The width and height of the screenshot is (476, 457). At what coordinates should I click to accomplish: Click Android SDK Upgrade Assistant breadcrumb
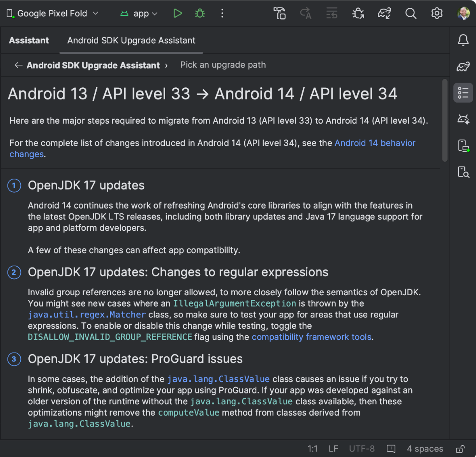click(93, 66)
